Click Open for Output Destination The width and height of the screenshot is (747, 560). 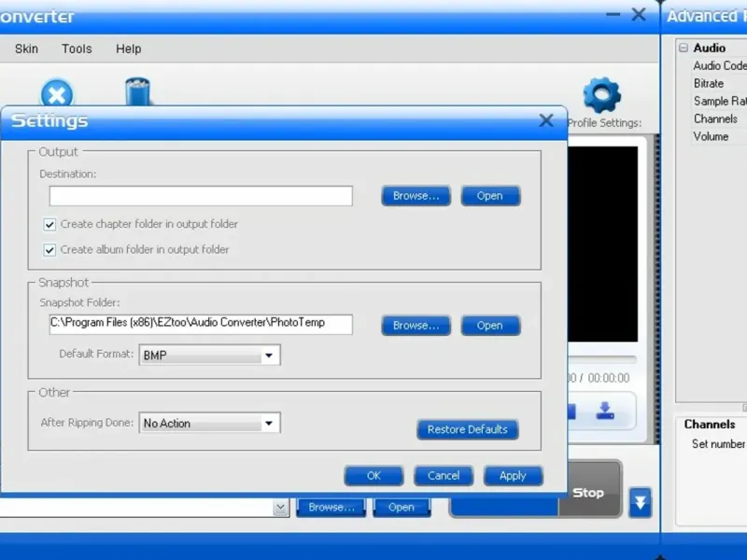490,196
